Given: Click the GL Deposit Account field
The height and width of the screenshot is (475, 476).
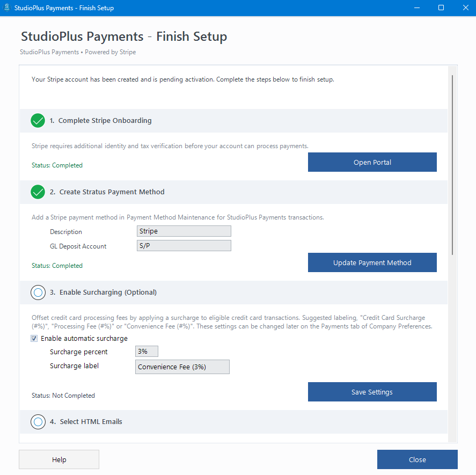Looking at the screenshot, I should 184,246.
